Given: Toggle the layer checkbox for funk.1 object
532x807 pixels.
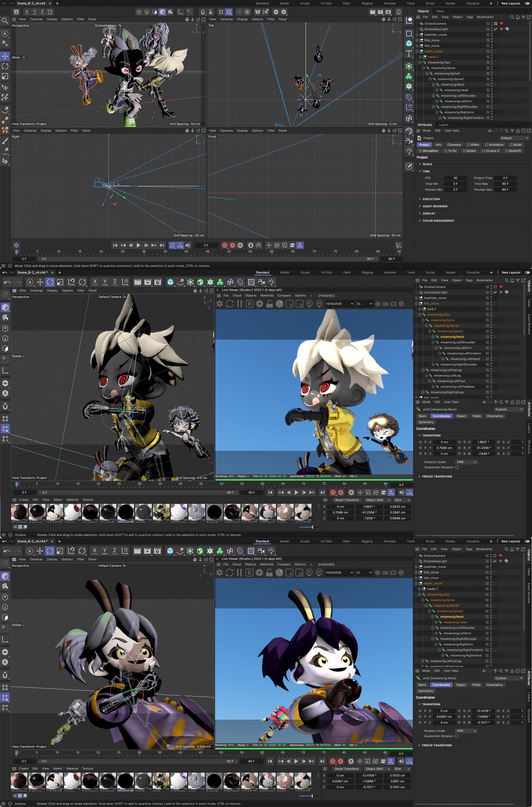Looking at the screenshot, I should pyautogui.click(x=487, y=309).
